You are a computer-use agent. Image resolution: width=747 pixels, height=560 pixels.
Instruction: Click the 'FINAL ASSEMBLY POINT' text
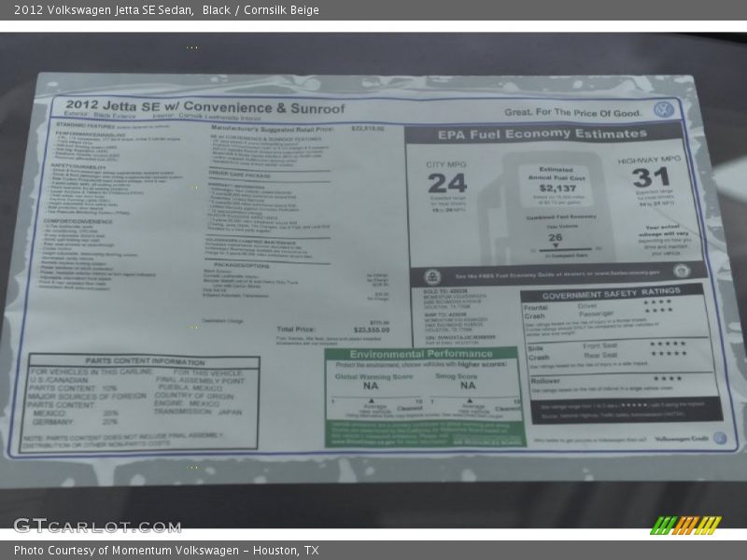click(x=200, y=380)
